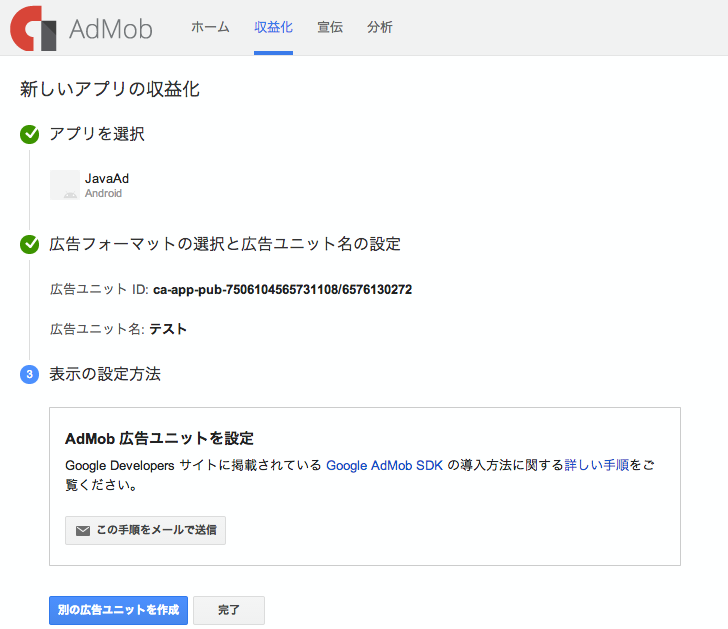Click 広告フォーマットの選択と広告ユニット名の設定 heading

[x=225, y=244]
